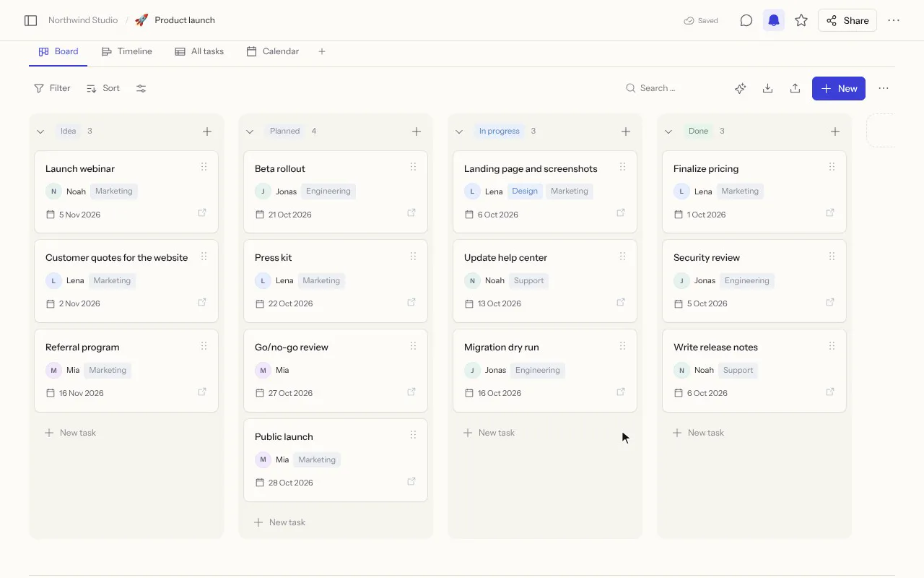Click New task under Done column
Viewport: 924px width, 578px height.
click(x=698, y=433)
